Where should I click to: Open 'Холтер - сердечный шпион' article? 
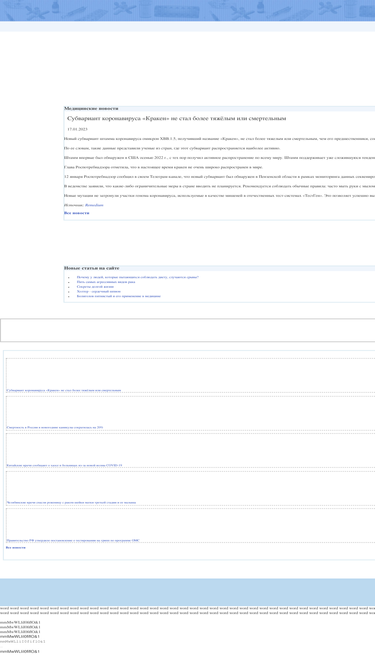coord(99,291)
